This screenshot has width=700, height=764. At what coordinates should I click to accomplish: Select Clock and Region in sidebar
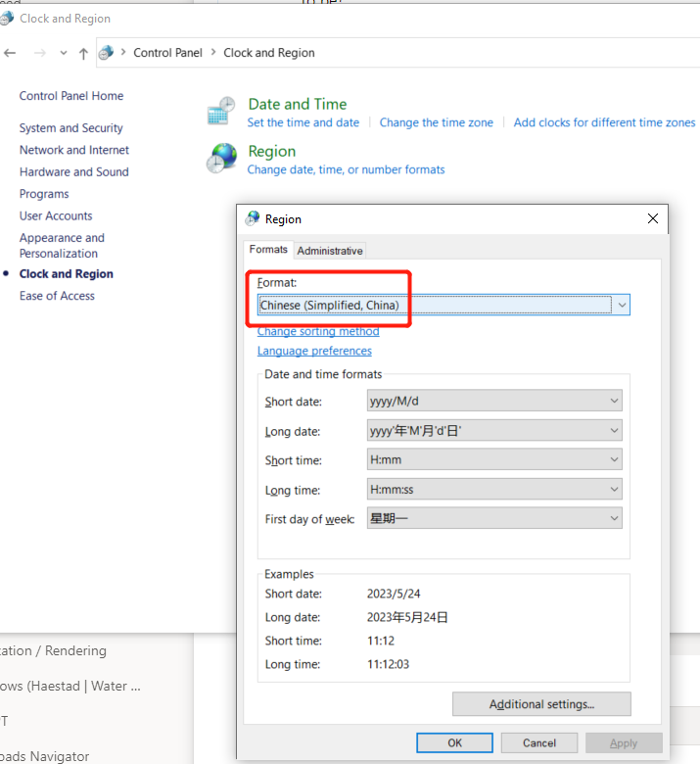point(67,274)
